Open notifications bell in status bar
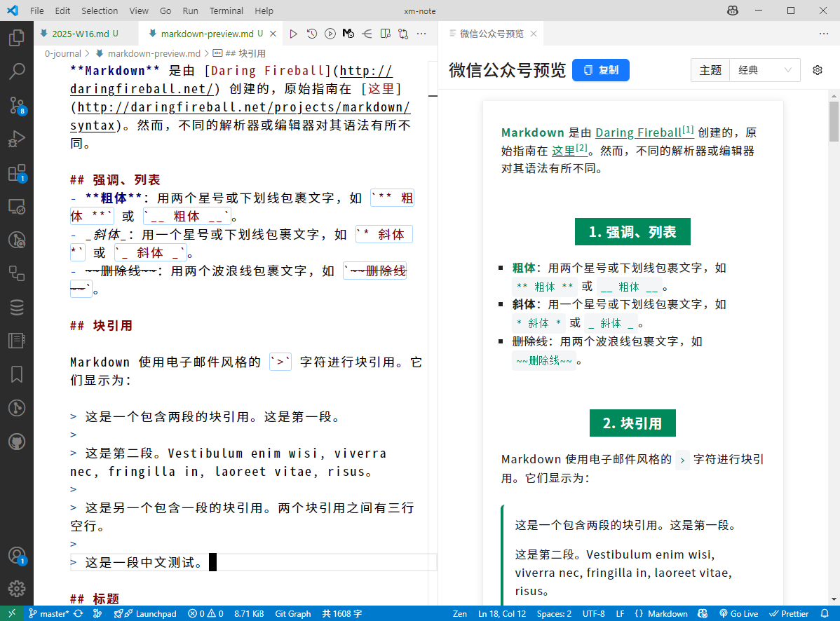The image size is (840, 621). (825, 613)
